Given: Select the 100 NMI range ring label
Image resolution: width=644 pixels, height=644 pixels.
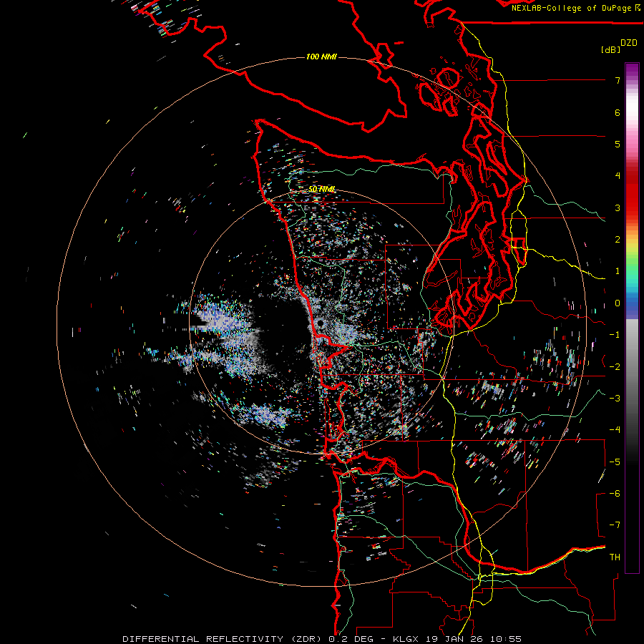Looking at the screenshot, I should pos(321,57).
